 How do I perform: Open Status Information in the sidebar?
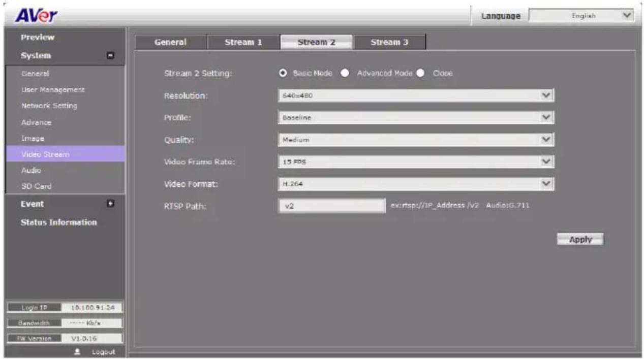[58, 222]
